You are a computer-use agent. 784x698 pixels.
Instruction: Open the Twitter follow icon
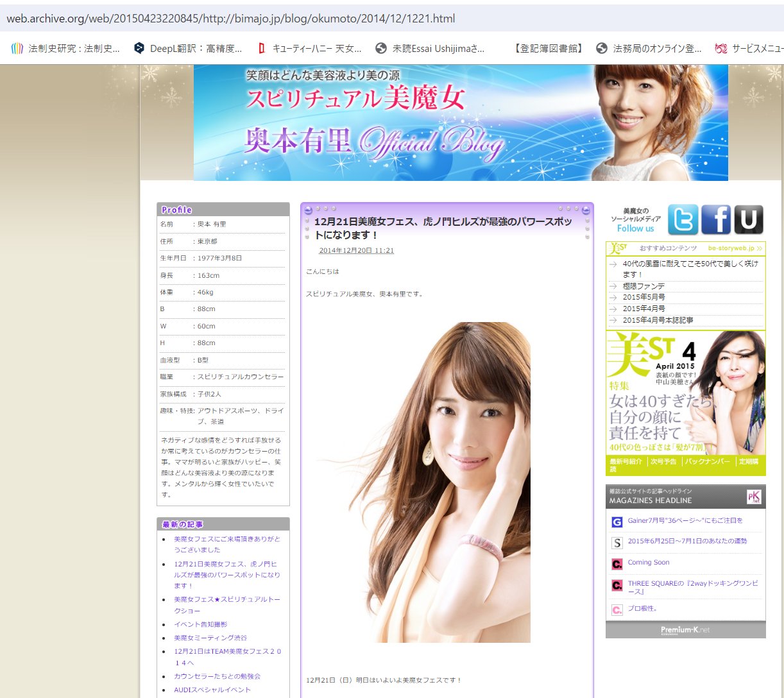[683, 219]
